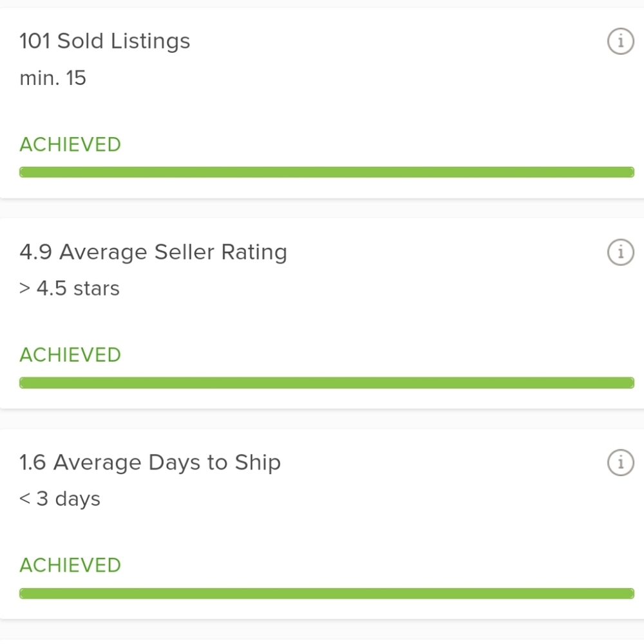Open info icon for Sold Listings
The width and height of the screenshot is (644, 644).
pyautogui.click(x=621, y=41)
